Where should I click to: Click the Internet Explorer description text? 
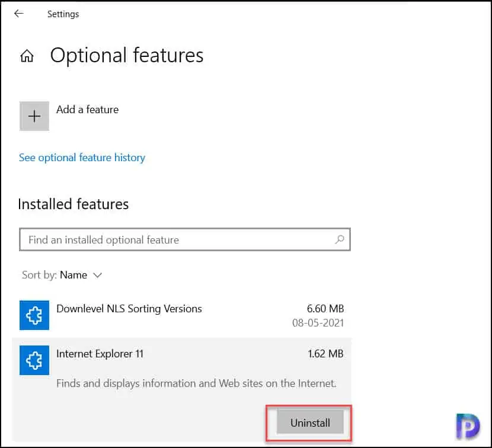point(196,383)
